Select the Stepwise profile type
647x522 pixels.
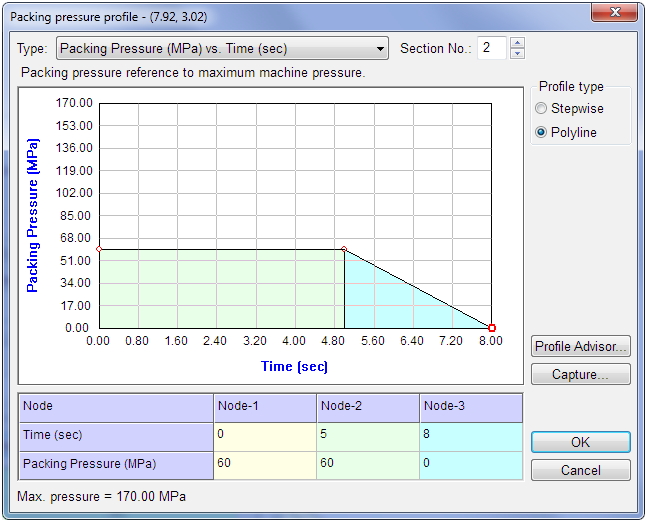click(x=570, y=109)
